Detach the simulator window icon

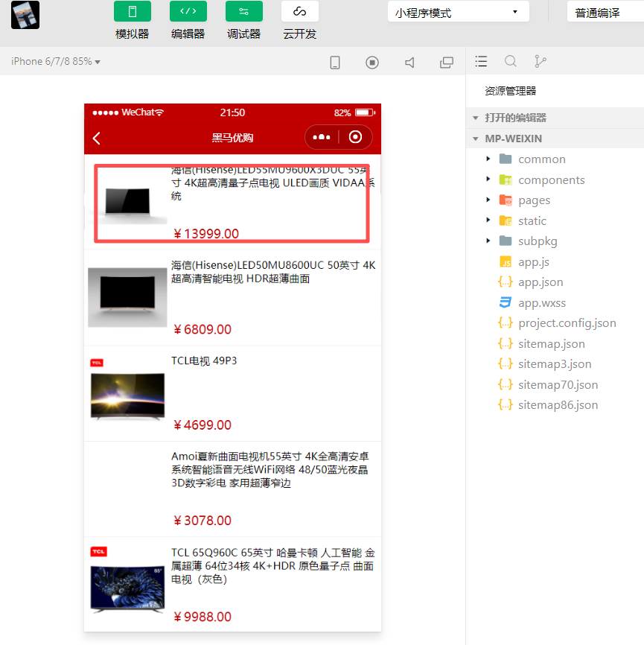tap(447, 63)
